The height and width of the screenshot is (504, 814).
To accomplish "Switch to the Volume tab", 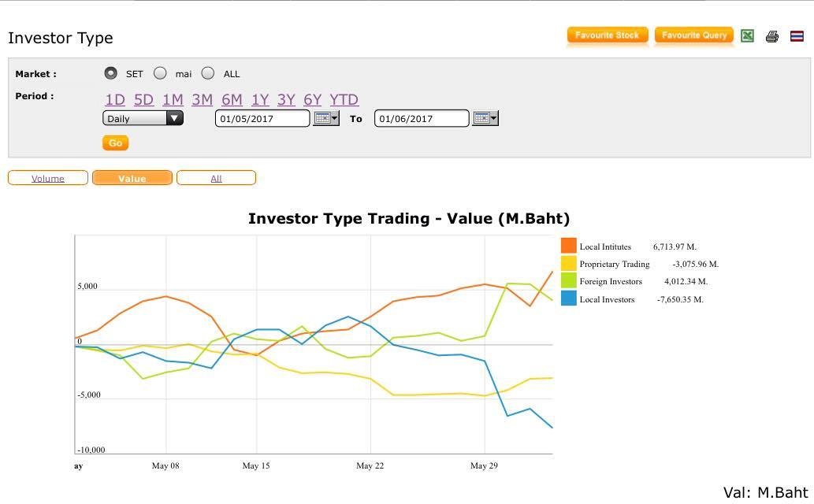I will coord(48,178).
